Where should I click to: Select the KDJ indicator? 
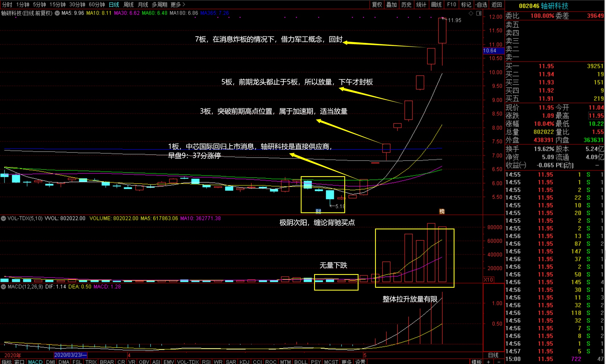[244, 362]
